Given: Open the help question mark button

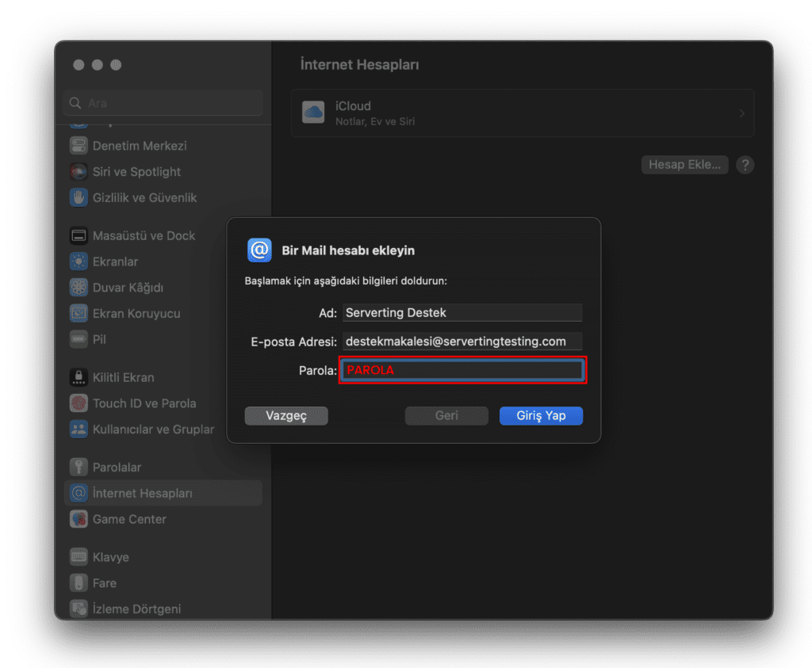Looking at the screenshot, I should pos(745,165).
